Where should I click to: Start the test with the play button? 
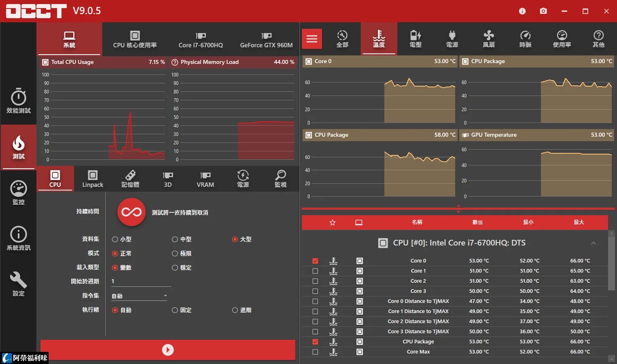pyautogui.click(x=168, y=350)
